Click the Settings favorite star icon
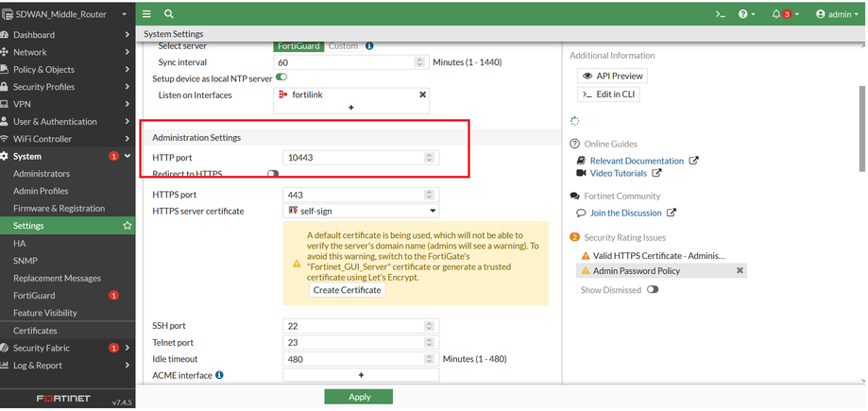This screenshot has height=411, width=868. click(x=128, y=226)
